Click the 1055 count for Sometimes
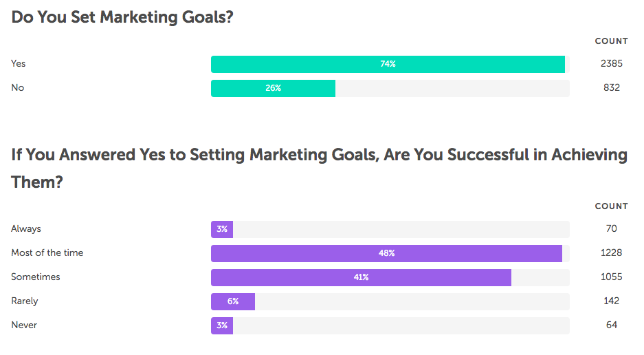The height and width of the screenshot is (355, 644). point(611,277)
